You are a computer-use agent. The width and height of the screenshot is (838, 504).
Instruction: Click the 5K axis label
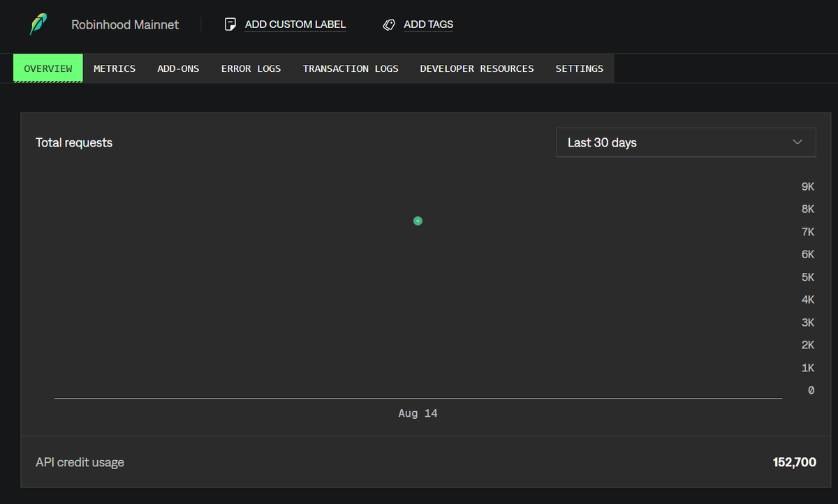click(808, 278)
